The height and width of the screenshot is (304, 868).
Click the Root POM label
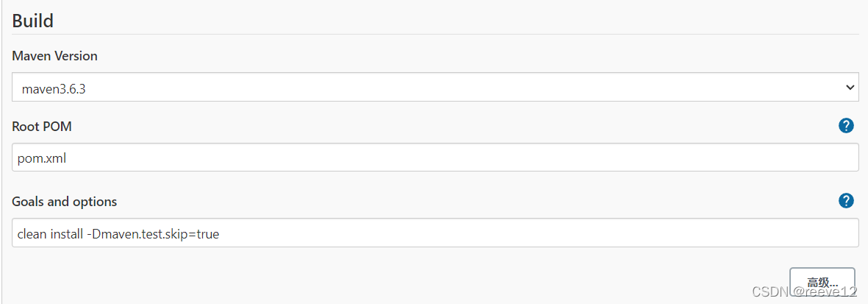click(42, 127)
